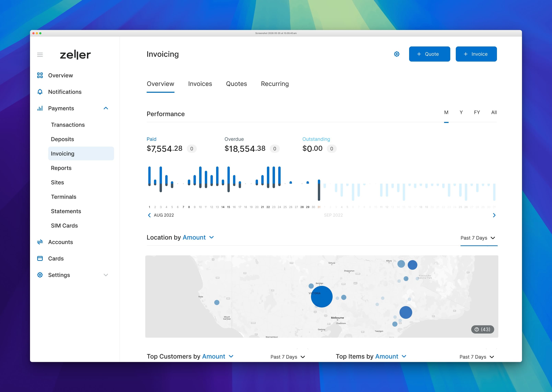This screenshot has height=392, width=552.
Task: Open Accounts in the sidebar
Action: pos(60,242)
